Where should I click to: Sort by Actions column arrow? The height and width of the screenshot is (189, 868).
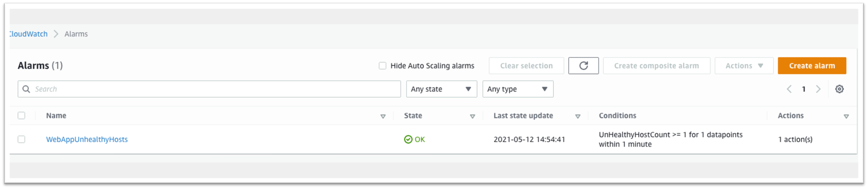846,116
